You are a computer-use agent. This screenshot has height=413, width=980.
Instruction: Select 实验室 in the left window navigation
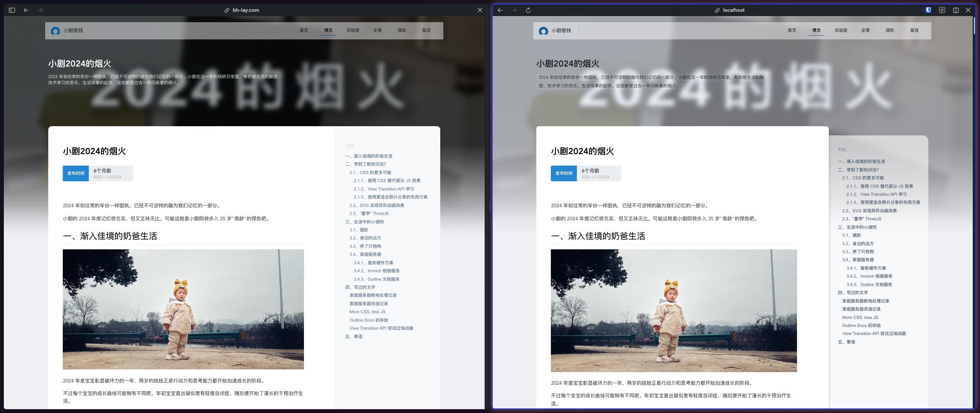click(x=352, y=30)
